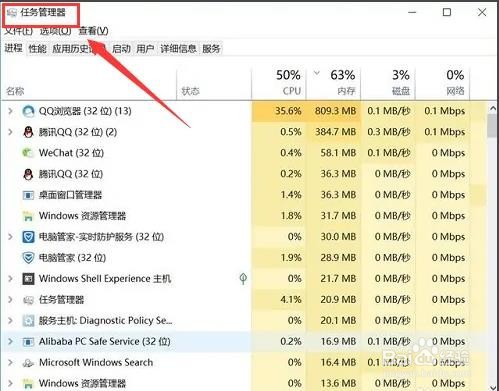Open the 选项(O) menu
Image resolution: width=499 pixels, height=391 pixels.
(x=55, y=31)
